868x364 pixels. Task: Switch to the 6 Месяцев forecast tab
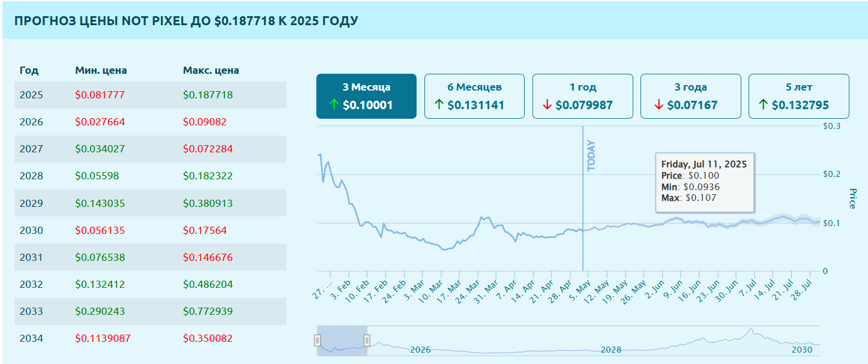(474, 96)
